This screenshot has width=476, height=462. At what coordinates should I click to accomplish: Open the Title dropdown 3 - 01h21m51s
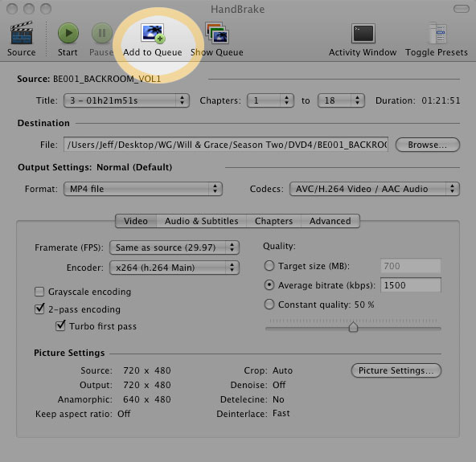click(126, 100)
